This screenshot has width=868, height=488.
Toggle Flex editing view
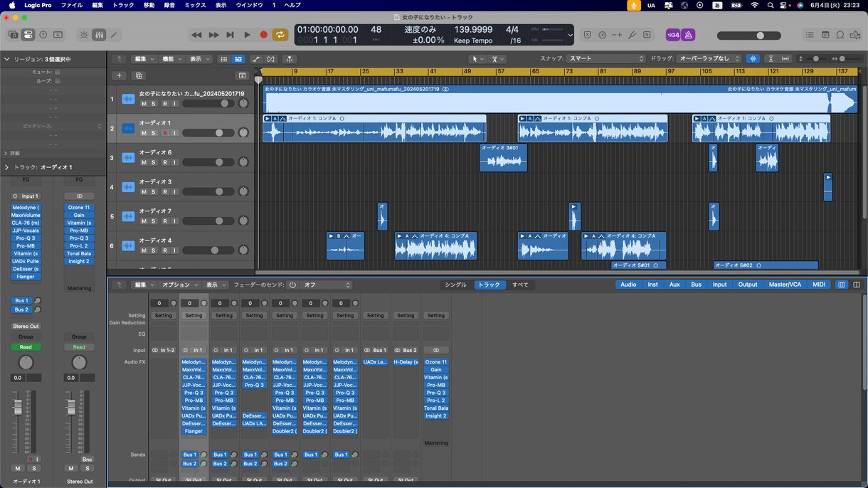coord(271,59)
